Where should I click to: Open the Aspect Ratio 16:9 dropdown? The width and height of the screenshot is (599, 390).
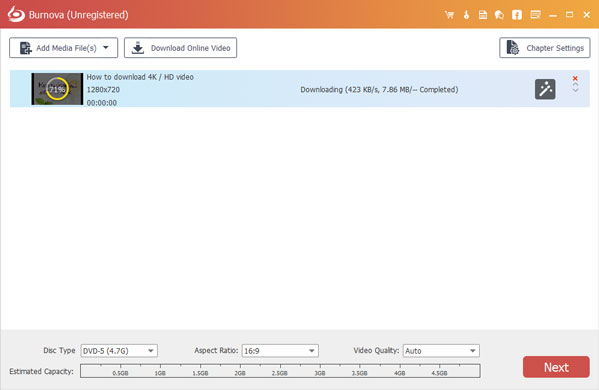[280, 351]
